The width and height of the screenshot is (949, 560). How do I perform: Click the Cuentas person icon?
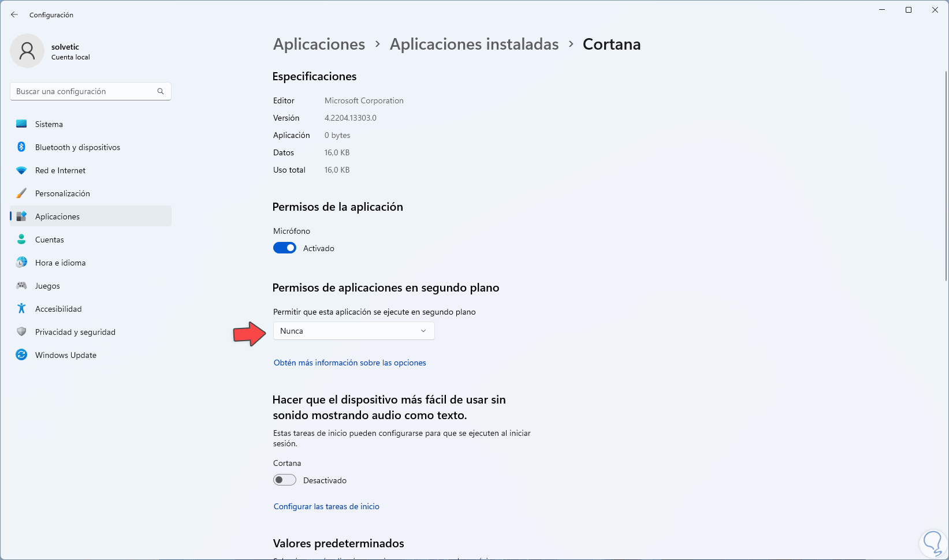click(21, 240)
